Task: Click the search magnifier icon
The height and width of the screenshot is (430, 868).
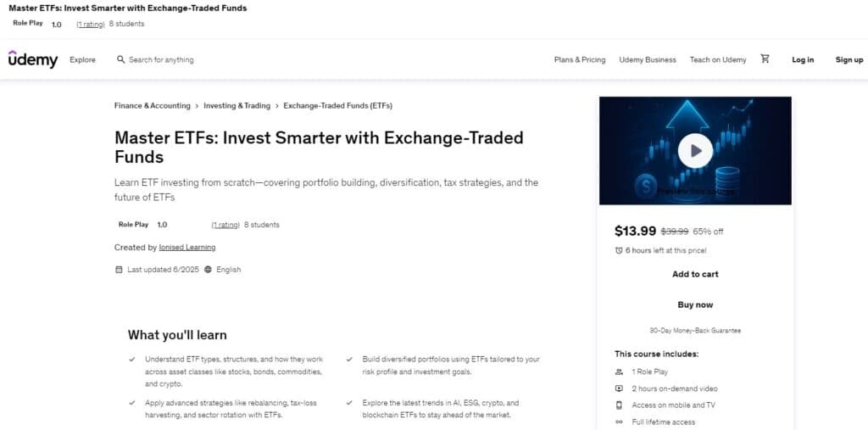Action: pos(121,60)
